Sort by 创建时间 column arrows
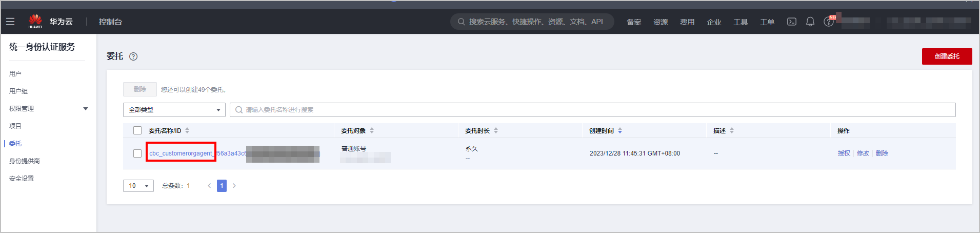980x233 pixels. (620, 130)
